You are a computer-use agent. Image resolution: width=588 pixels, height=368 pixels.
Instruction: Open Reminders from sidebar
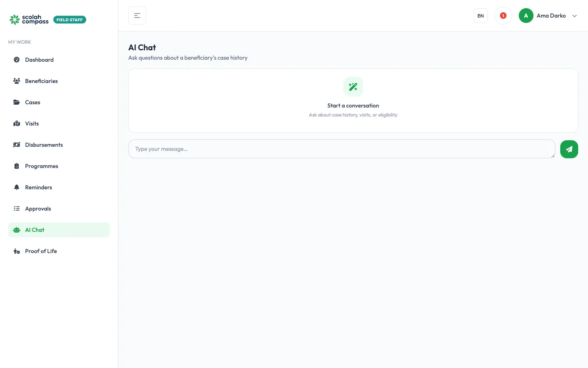pos(59,187)
